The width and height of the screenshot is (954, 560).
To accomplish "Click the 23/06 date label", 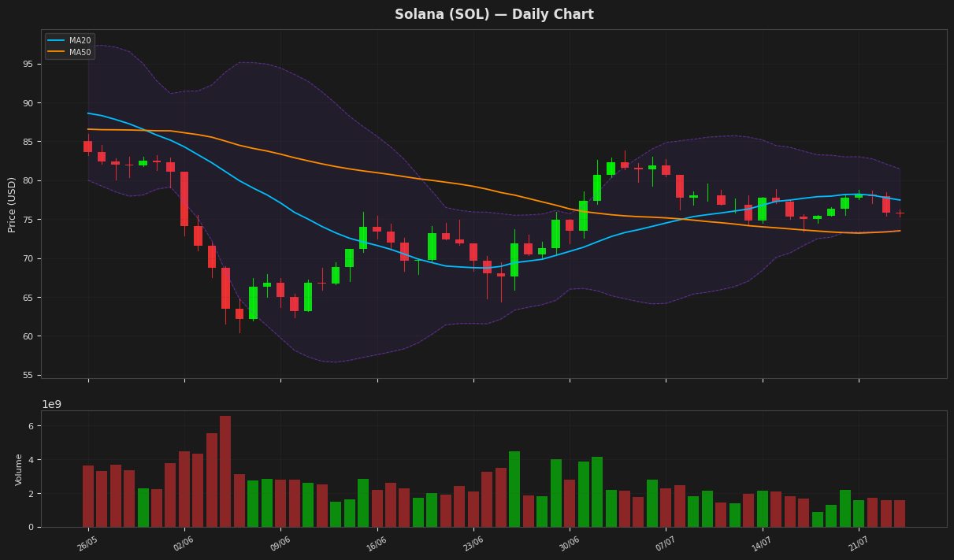I will [473, 543].
